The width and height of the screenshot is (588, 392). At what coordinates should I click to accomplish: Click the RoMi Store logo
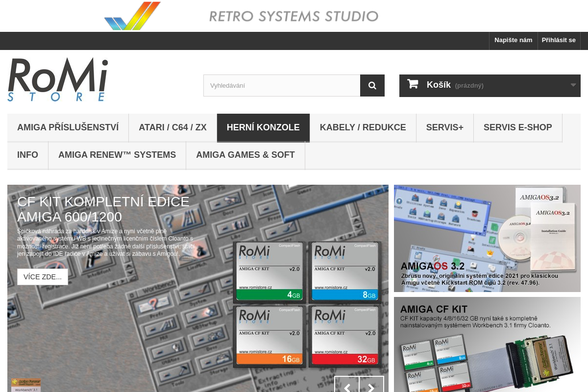coord(57,79)
